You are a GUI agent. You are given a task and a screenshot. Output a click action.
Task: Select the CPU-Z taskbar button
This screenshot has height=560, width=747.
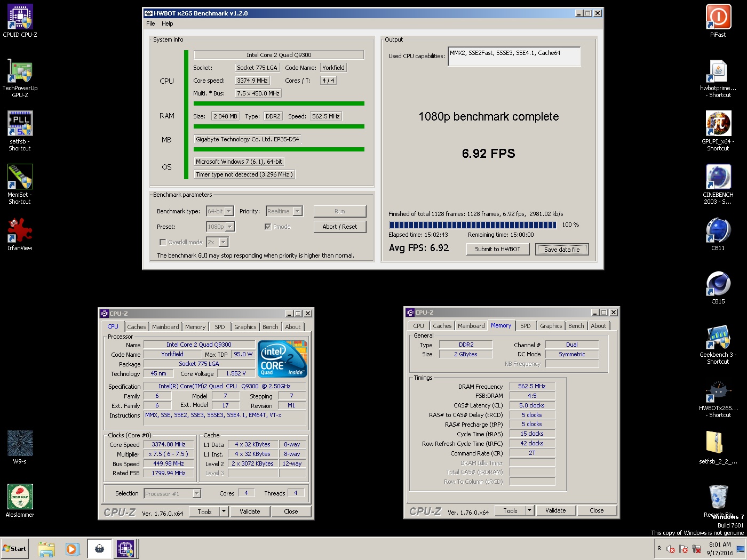[x=126, y=549]
